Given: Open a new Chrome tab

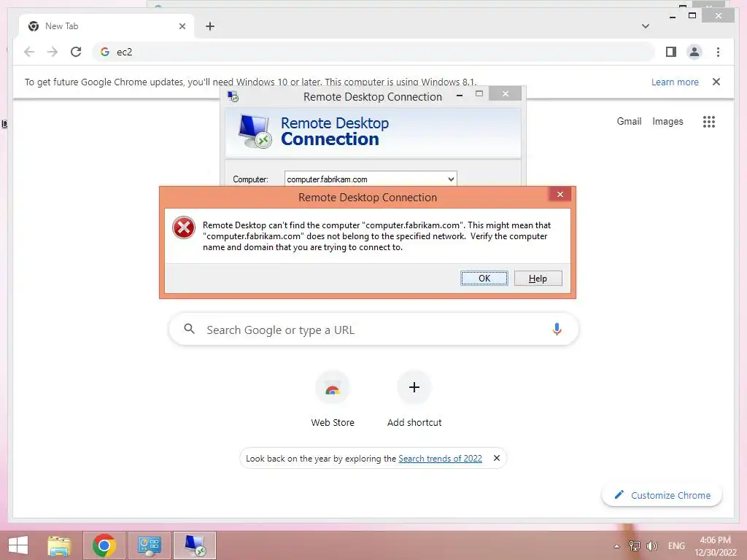Looking at the screenshot, I should pyautogui.click(x=210, y=26).
